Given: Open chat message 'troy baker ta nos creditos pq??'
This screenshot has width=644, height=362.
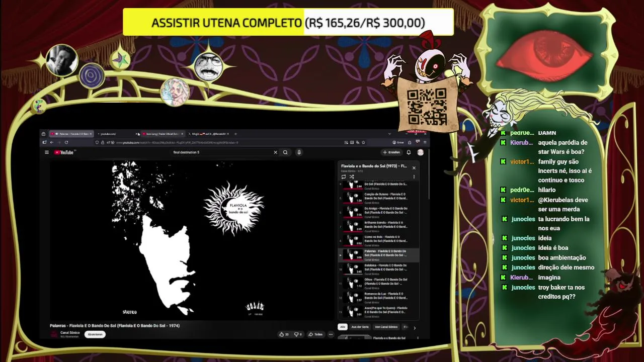Looking at the screenshot, I should coord(561,292).
